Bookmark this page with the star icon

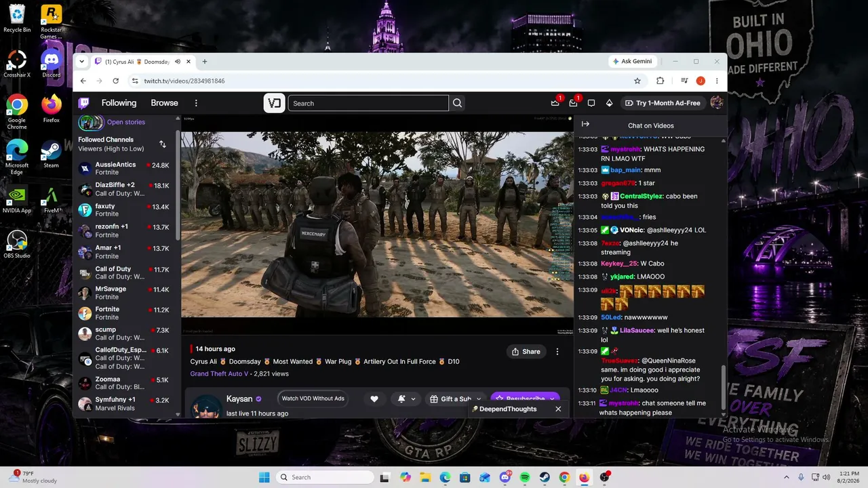[637, 81]
